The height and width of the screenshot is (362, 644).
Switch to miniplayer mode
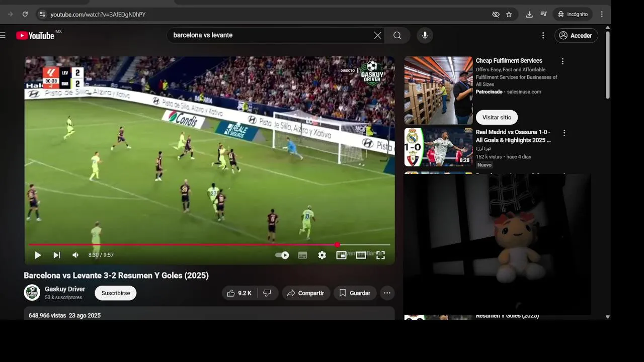(x=341, y=255)
